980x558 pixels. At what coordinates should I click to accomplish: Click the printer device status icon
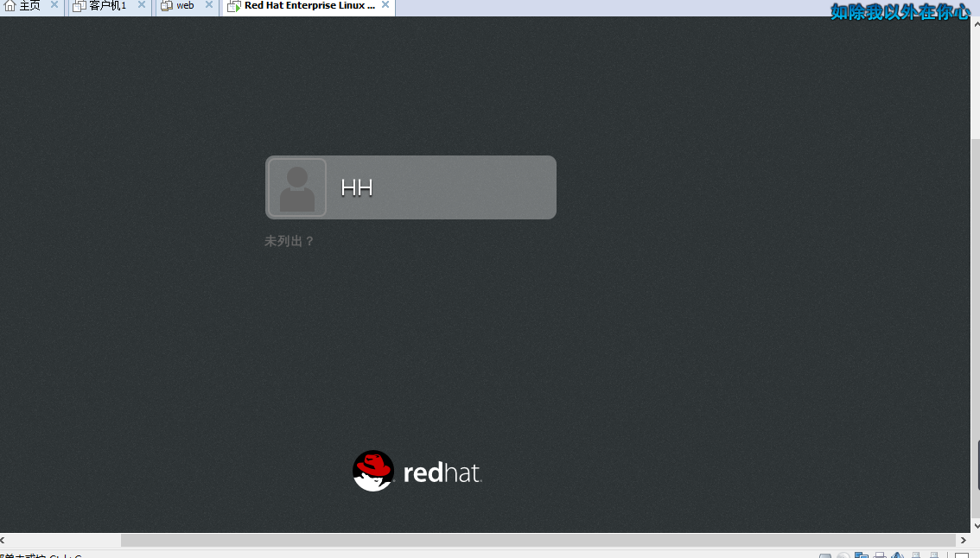[x=880, y=555]
